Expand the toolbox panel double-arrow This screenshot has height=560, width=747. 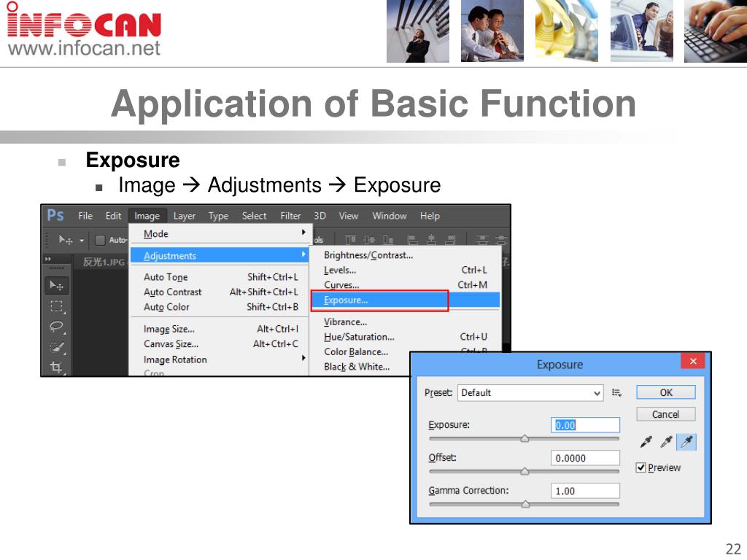pos(48,259)
